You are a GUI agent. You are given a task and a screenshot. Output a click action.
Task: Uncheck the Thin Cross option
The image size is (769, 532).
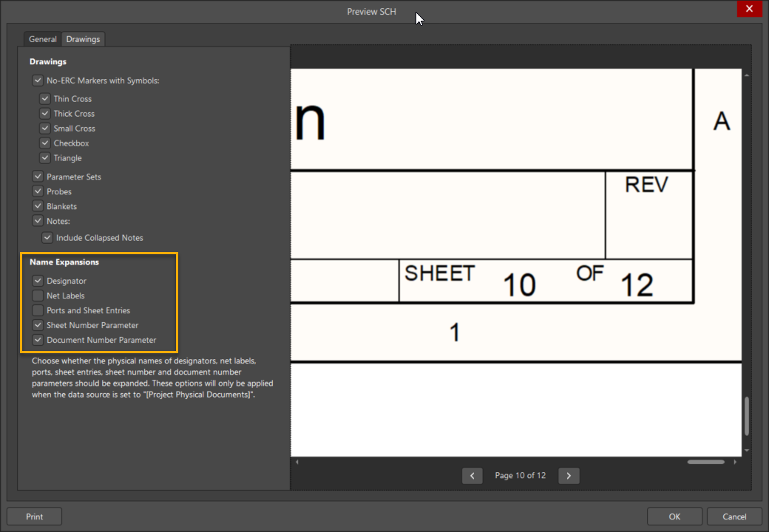(x=45, y=98)
